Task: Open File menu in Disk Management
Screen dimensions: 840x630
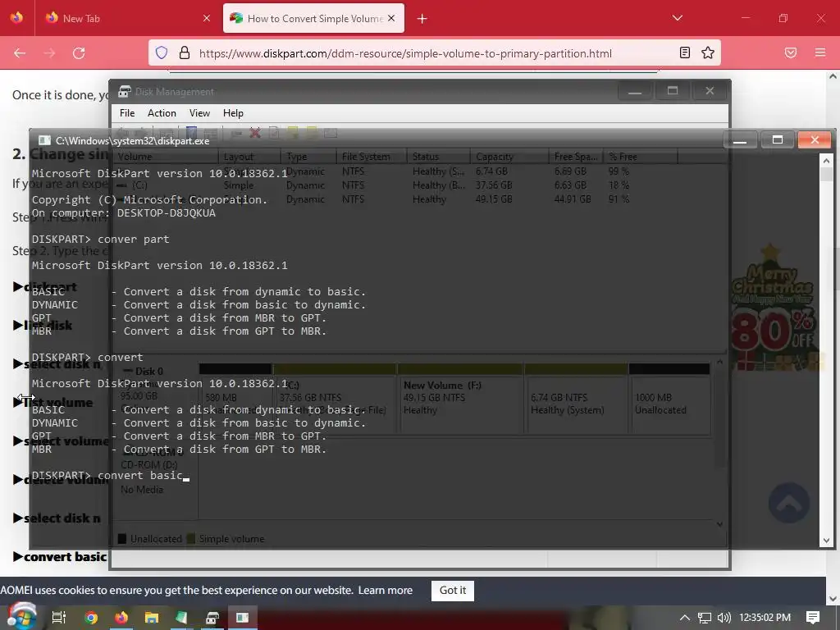Action: [x=127, y=113]
